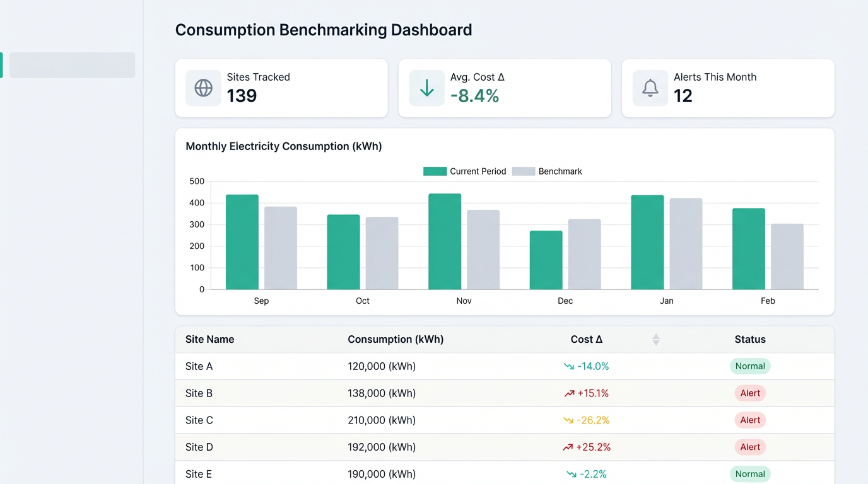Screen dimensions: 868x484
Task: Click Site A's Normal status badge
Action: pos(750,366)
